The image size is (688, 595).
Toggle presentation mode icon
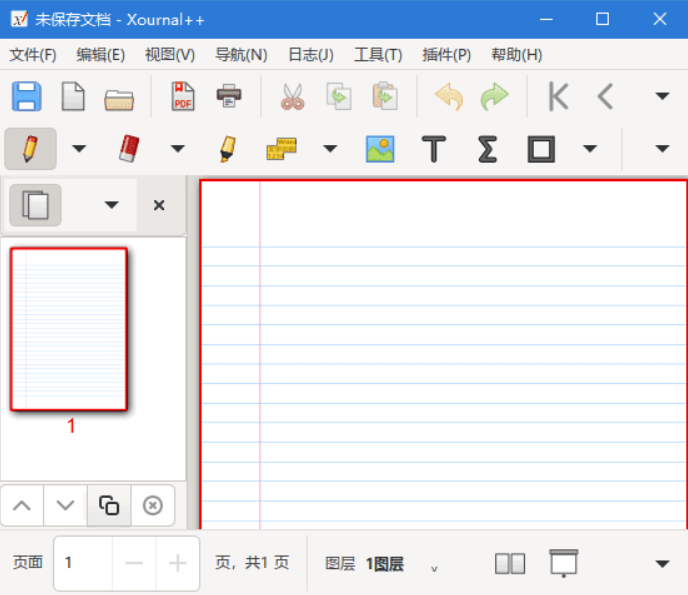[563, 563]
